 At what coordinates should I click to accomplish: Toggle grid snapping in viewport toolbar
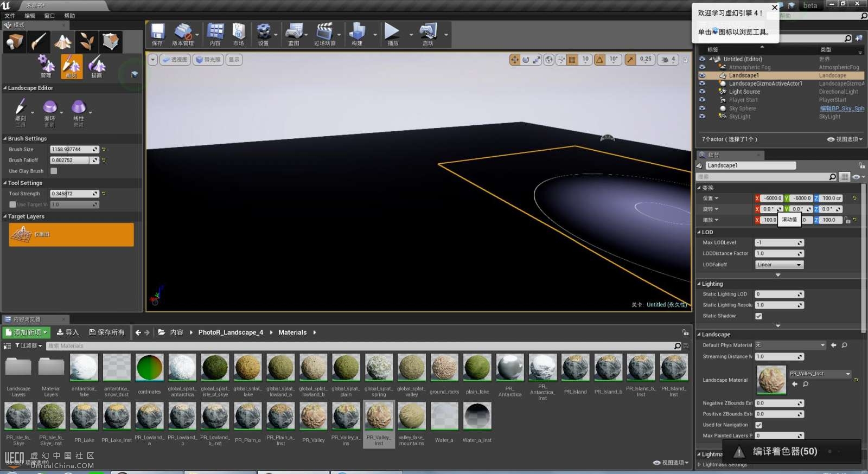(x=572, y=60)
